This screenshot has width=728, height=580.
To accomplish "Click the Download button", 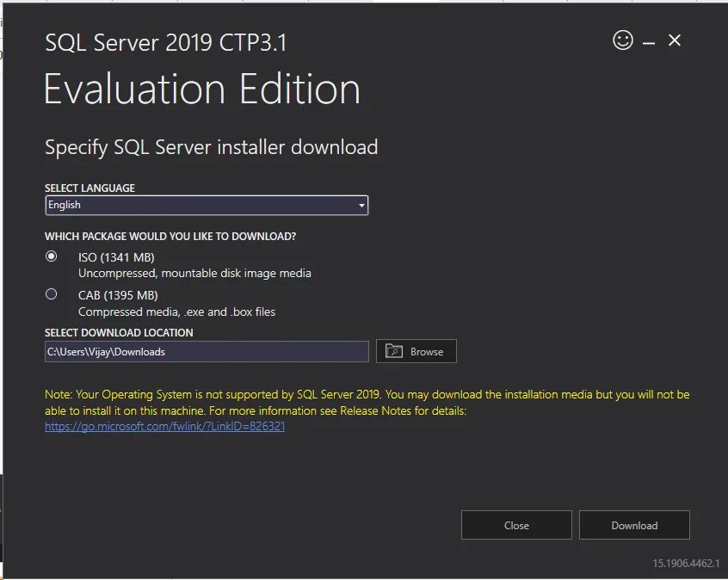I will pos(634,525).
